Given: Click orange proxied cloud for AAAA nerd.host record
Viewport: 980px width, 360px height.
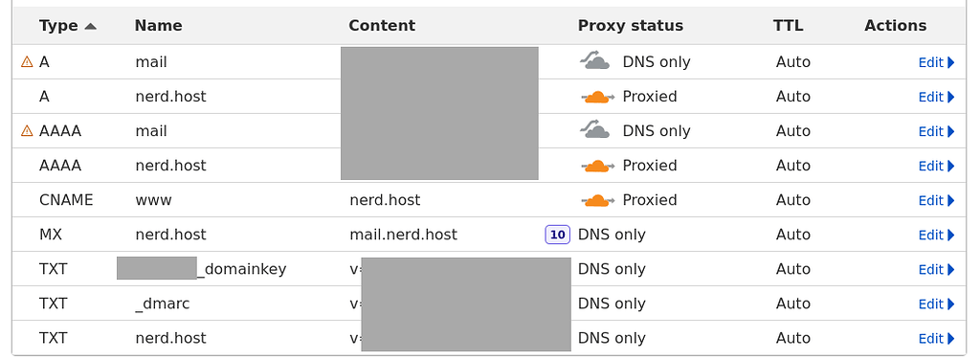Looking at the screenshot, I should pos(597,166).
